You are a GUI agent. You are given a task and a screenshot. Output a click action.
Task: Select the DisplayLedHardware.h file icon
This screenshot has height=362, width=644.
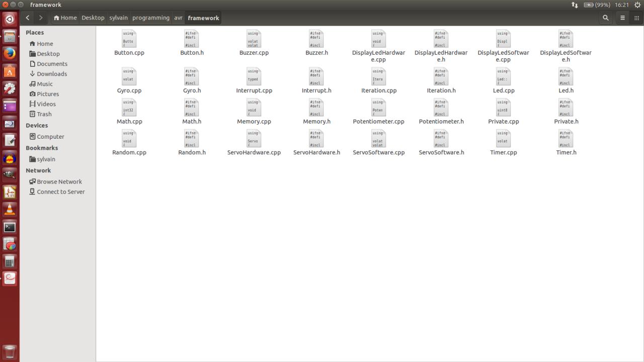(441, 39)
